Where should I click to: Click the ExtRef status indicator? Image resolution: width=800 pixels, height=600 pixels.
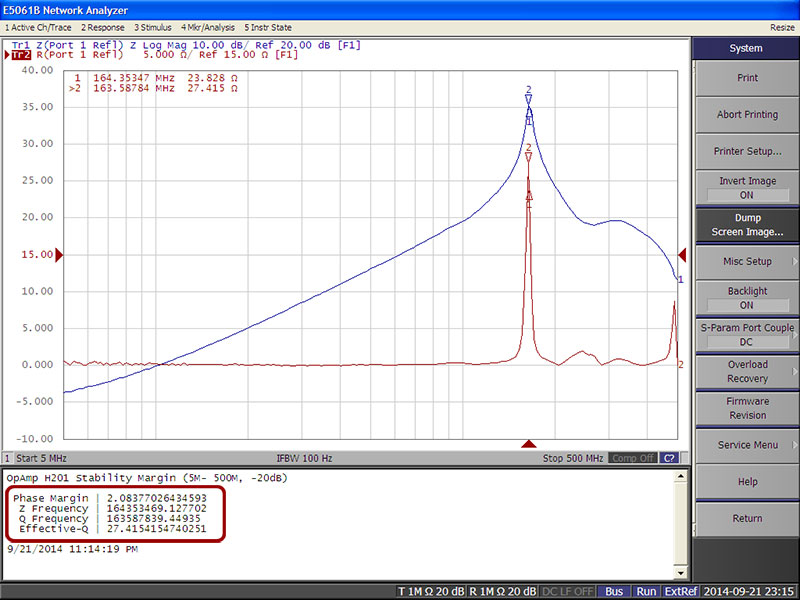[x=680, y=591]
